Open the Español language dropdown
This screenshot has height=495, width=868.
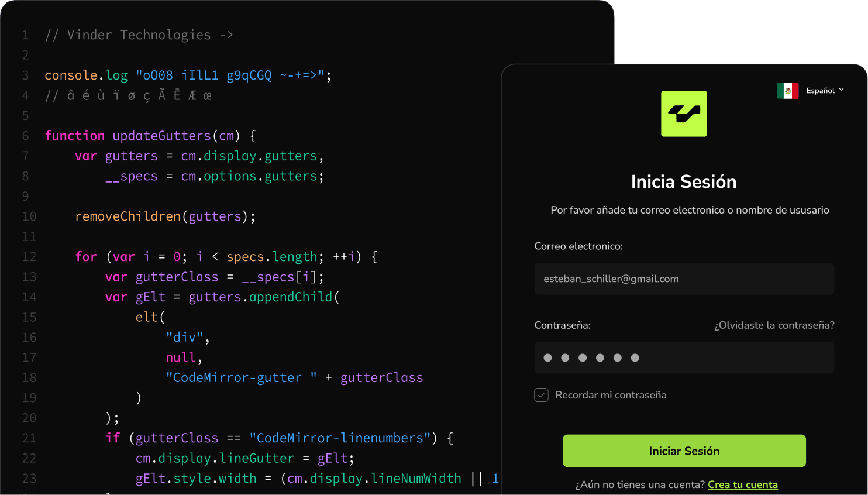819,91
